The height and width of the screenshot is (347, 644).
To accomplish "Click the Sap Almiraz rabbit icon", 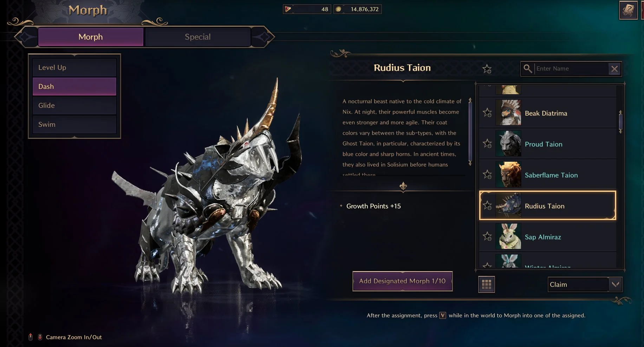I will click(x=508, y=237).
